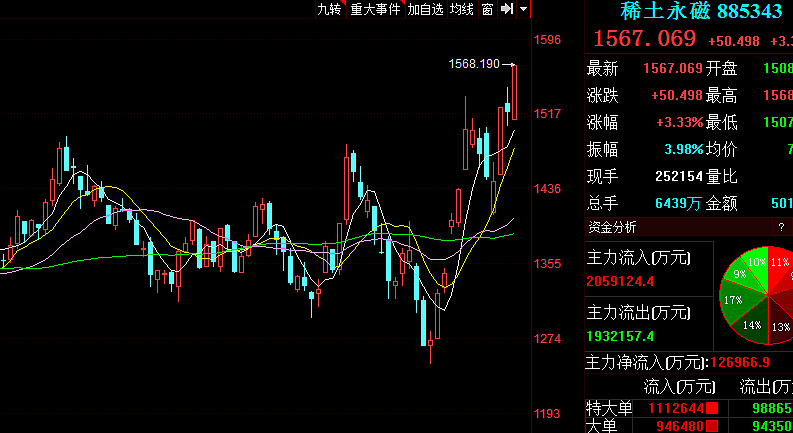This screenshot has width=793, height=433.
Task: Click 加自选 to add to watchlist
Action: (425, 9)
